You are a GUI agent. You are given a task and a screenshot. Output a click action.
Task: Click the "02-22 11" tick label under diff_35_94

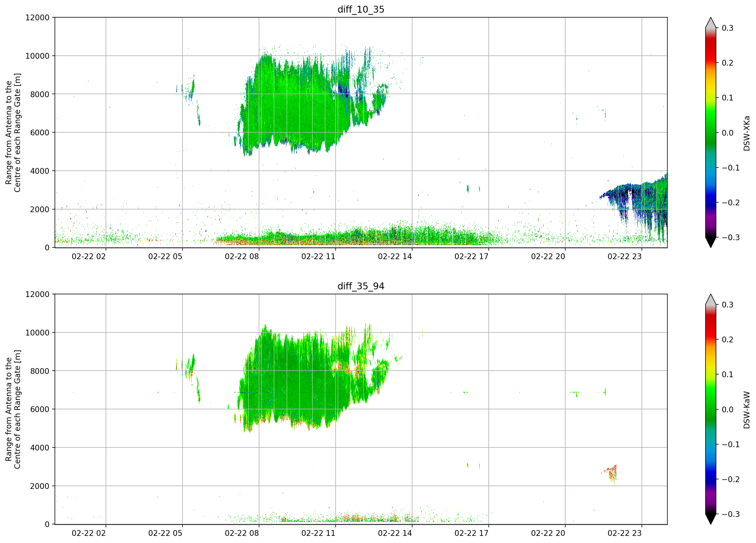(318, 533)
